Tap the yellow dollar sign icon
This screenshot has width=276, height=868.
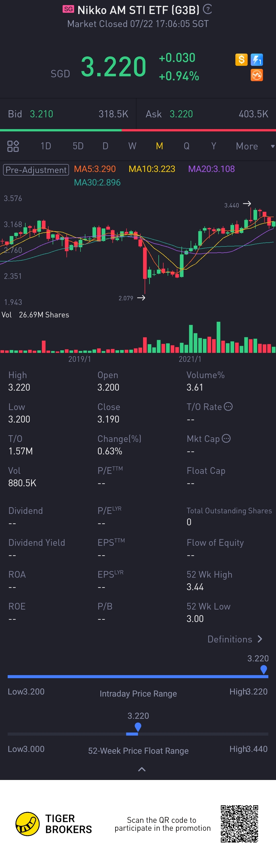click(x=241, y=60)
